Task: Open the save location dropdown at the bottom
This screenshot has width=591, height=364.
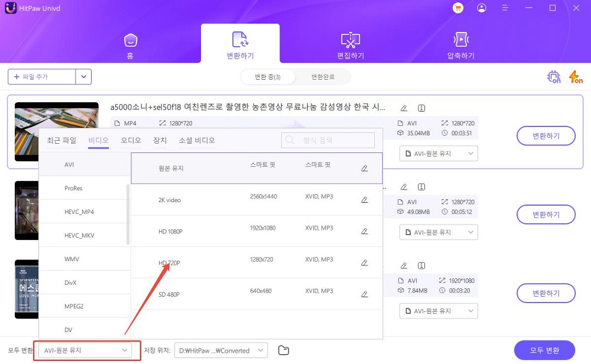Action: [x=220, y=350]
